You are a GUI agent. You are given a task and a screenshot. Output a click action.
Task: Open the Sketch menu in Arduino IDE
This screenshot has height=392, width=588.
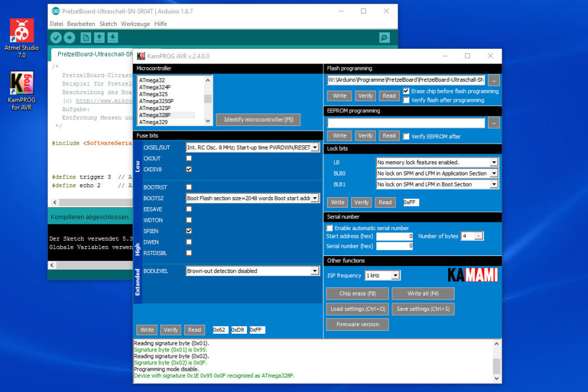[x=108, y=24]
